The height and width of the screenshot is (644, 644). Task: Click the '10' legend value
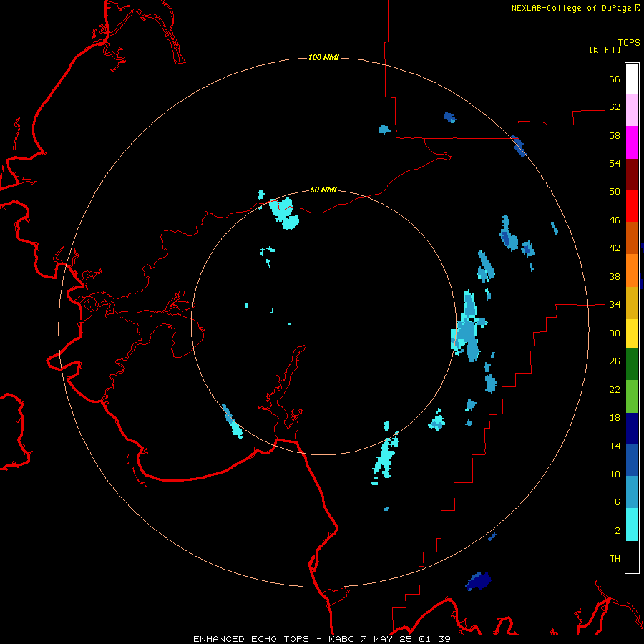coord(615,474)
